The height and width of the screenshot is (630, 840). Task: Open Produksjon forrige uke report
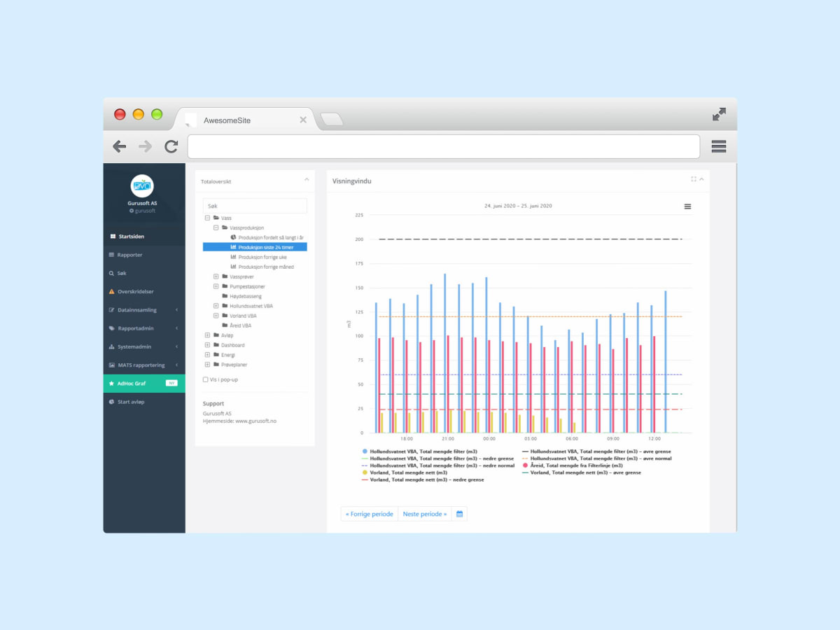[258, 257]
